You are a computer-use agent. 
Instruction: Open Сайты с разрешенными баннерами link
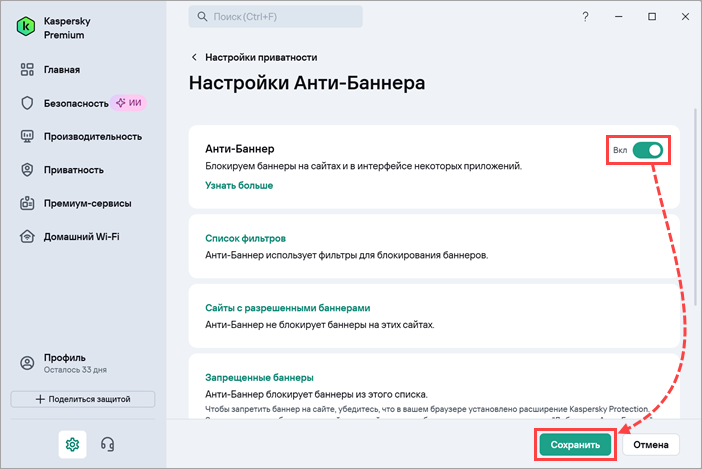(x=287, y=308)
